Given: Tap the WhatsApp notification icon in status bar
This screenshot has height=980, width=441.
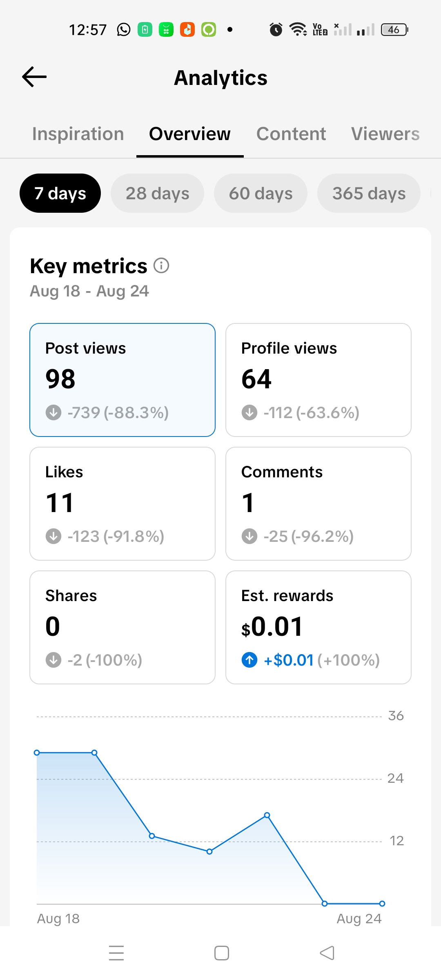Looking at the screenshot, I should (124, 30).
